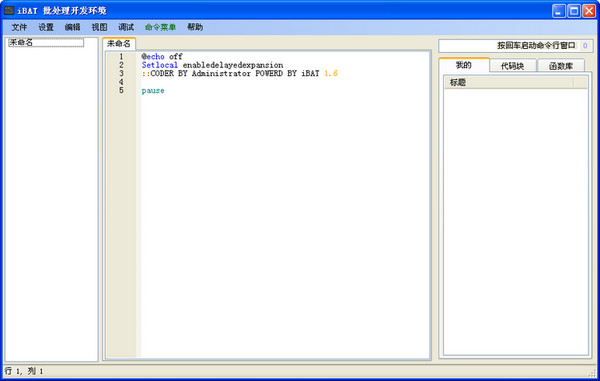Open the 调试 menu
The width and height of the screenshot is (600, 381).
pos(126,27)
